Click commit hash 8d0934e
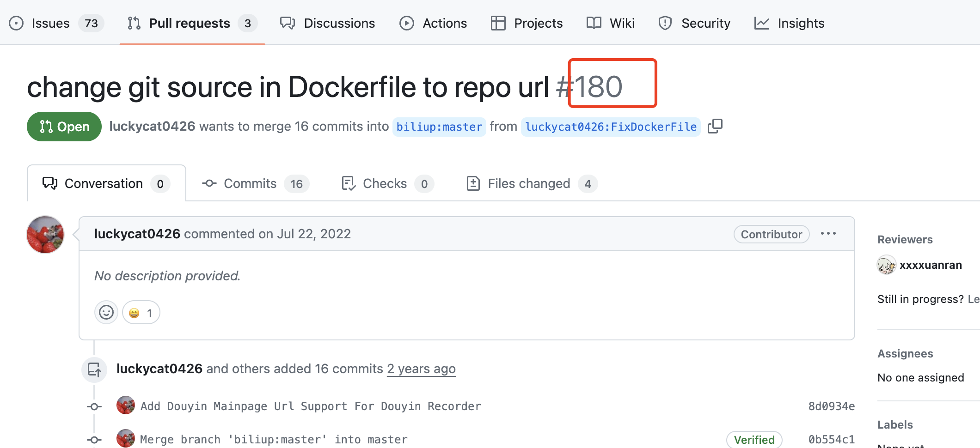This screenshot has height=448, width=980. 832,406
